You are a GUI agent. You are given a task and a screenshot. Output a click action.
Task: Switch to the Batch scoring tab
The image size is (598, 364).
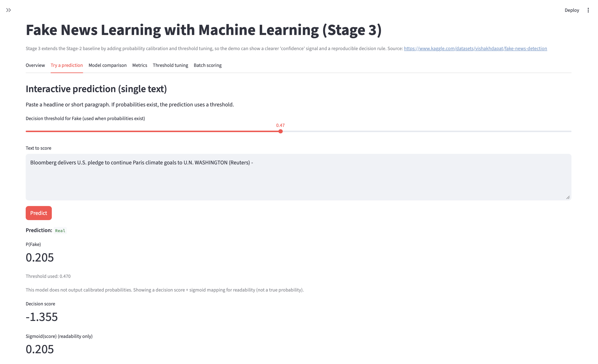[x=207, y=65]
